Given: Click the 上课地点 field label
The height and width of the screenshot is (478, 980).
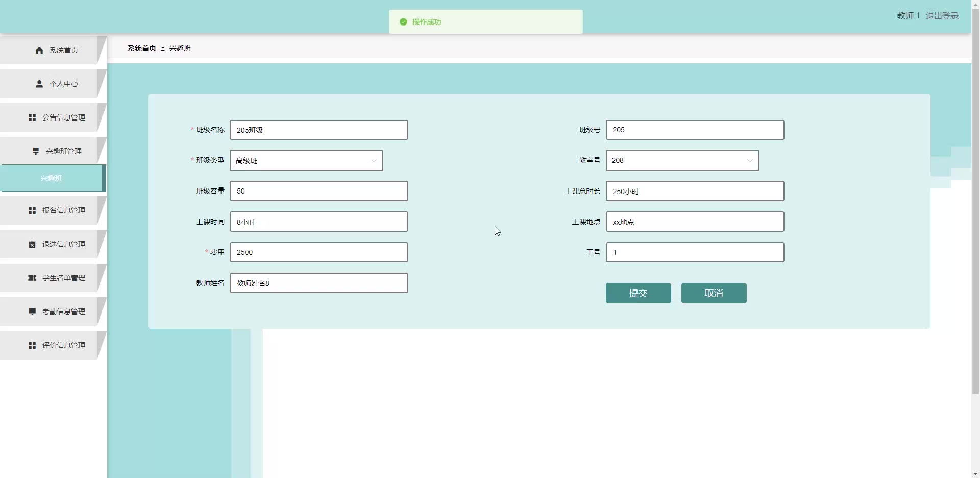Looking at the screenshot, I should (586, 222).
